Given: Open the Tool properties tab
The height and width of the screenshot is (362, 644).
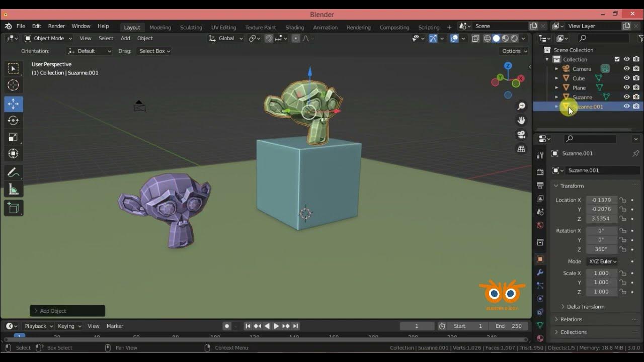Looking at the screenshot, I should [x=540, y=155].
